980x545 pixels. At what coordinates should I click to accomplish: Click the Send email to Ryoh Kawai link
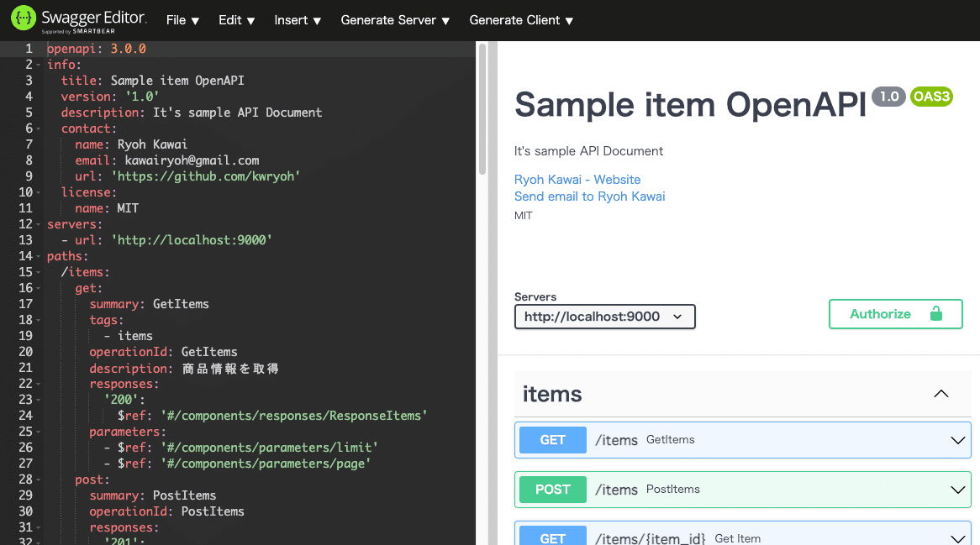click(589, 196)
